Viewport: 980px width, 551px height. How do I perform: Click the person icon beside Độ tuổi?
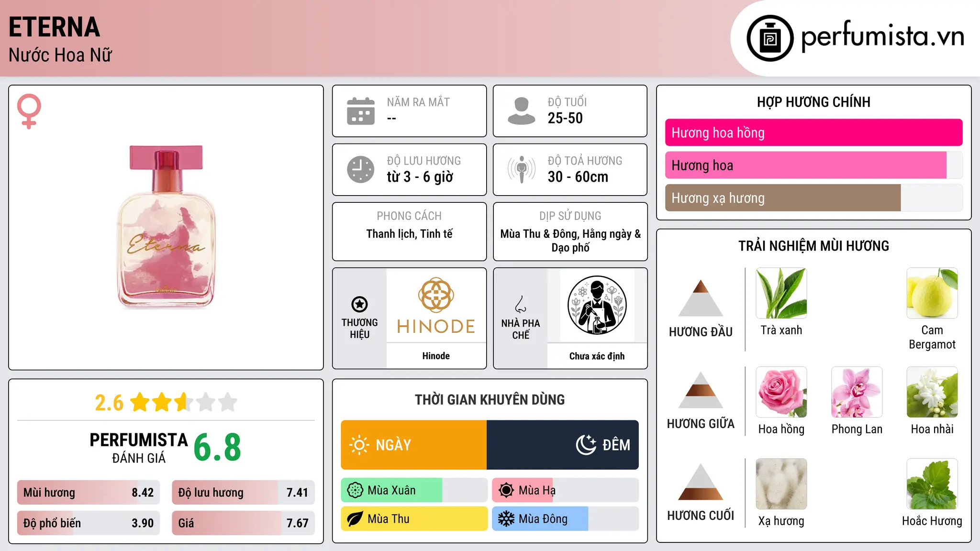(522, 111)
